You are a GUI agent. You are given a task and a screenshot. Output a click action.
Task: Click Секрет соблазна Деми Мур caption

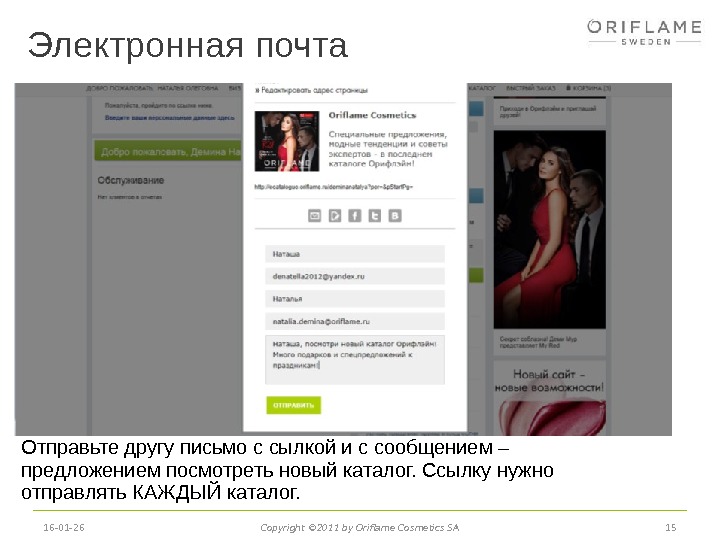coord(538,342)
